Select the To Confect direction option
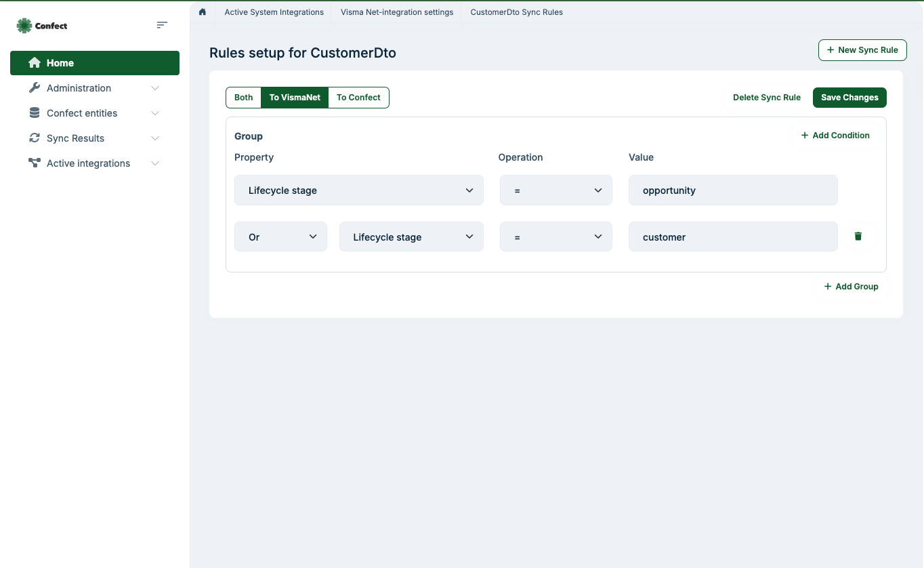The width and height of the screenshot is (924, 568). [358, 98]
